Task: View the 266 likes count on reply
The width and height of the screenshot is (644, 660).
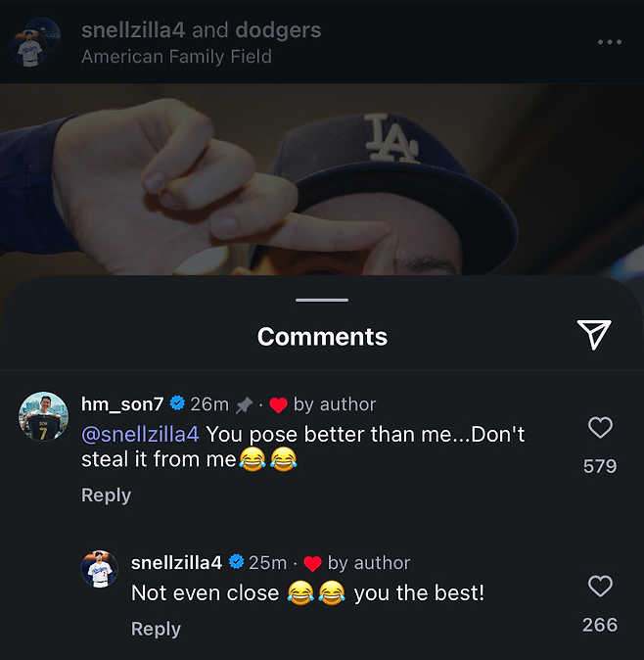Action: [600, 625]
